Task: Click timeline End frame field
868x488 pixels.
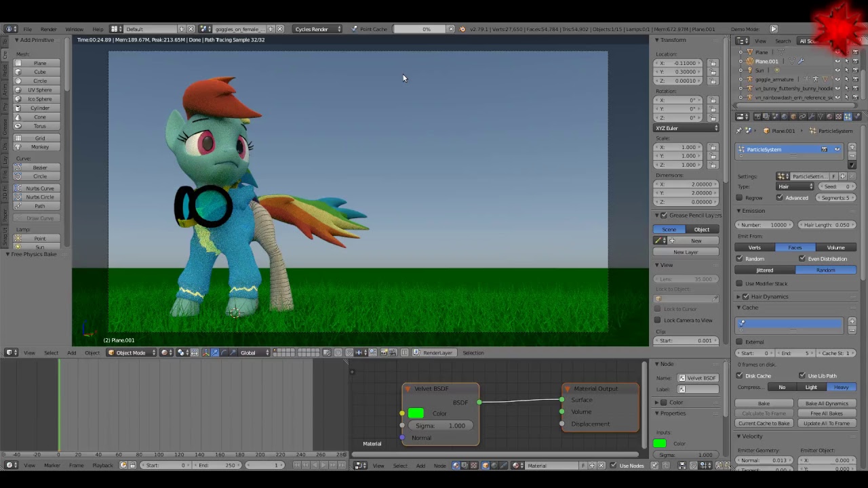Action: (217, 466)
